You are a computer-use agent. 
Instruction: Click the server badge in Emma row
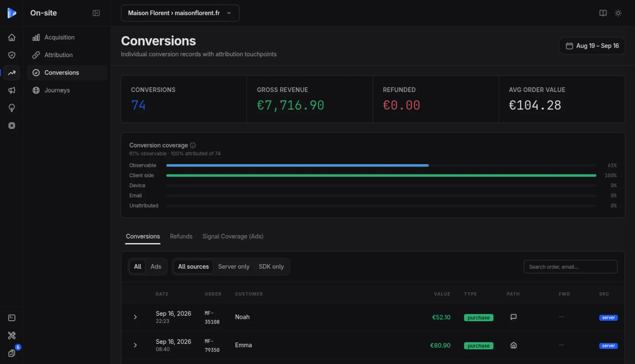[608, 346]
